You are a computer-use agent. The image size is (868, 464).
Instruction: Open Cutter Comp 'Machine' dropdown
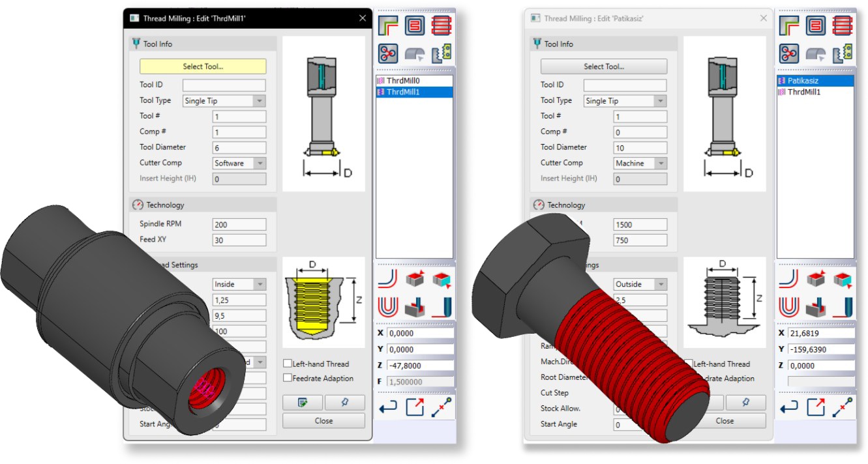click(640, 163)
